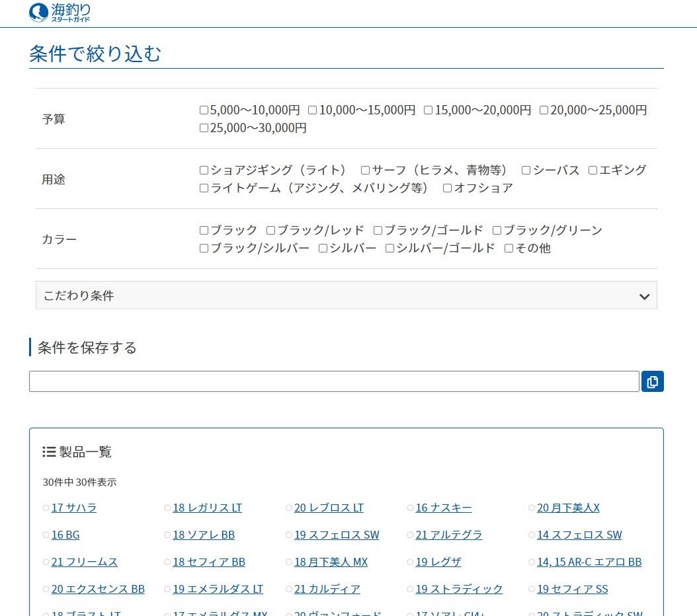The image size is (697, 616).
Task: Filter by ブラック/レッド color checkbox
Action: pos(270,230)
